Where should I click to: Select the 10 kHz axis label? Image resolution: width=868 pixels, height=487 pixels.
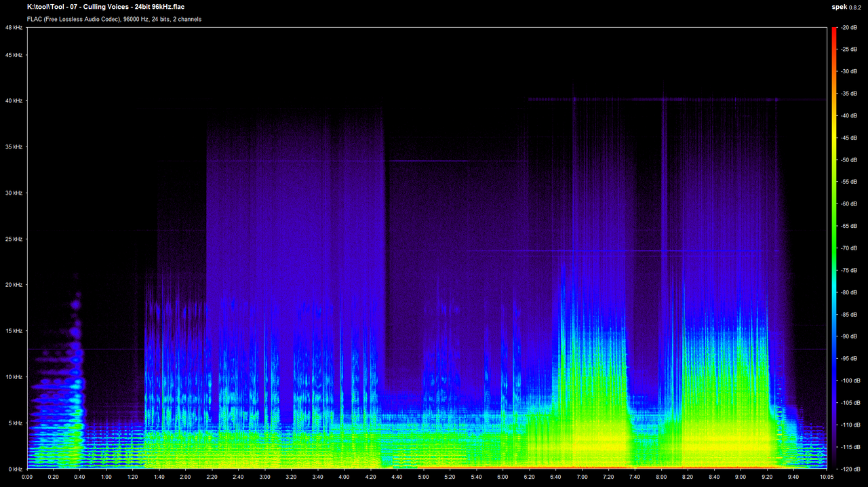tap(14, 377)
